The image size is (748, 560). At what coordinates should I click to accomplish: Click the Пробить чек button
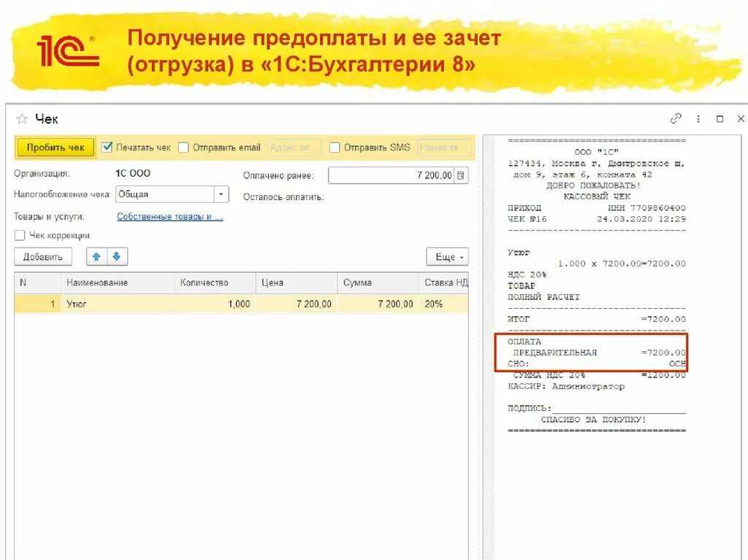point(56,147)
